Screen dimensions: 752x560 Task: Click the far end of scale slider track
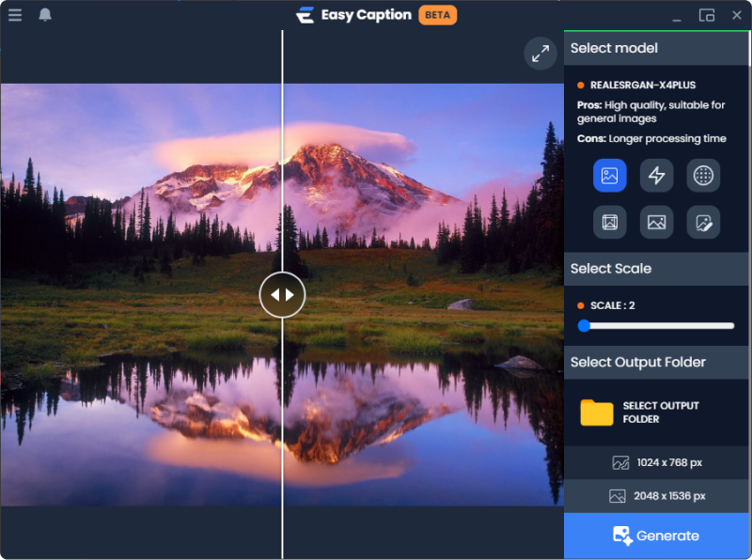pyautogui.click(x=730, y=325)
